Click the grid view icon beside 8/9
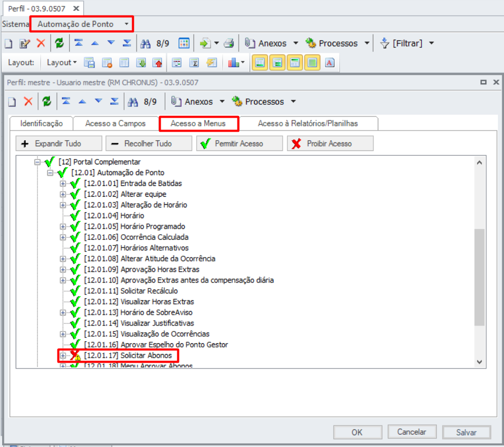This screenshot has height=447, width=504. coord(184,43)
